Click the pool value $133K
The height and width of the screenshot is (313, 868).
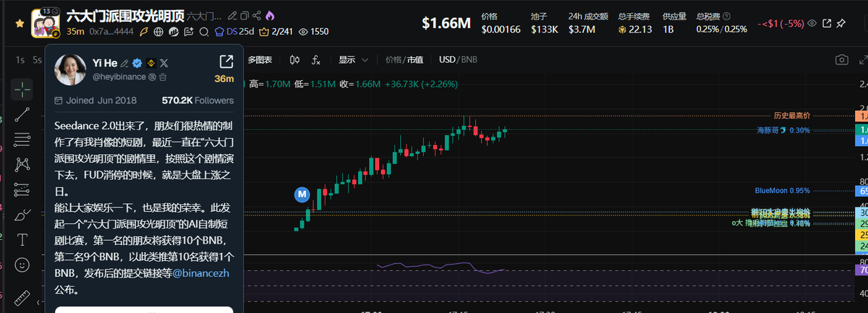[x=544, y=30]
